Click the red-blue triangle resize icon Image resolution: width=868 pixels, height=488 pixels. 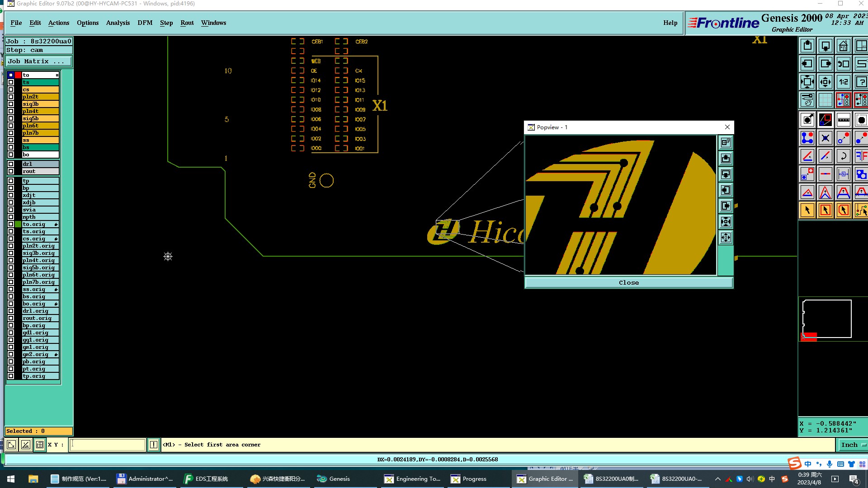(x=807, y=192)
